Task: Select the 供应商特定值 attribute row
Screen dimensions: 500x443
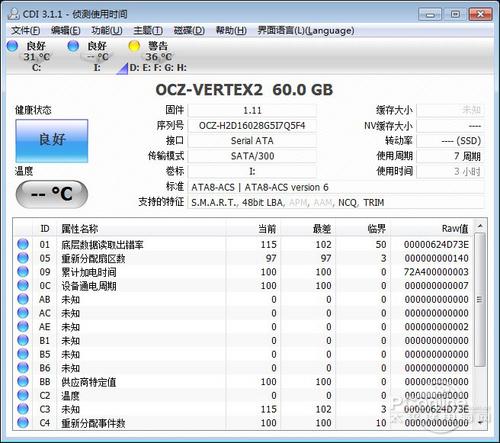Action: (243, 381)
